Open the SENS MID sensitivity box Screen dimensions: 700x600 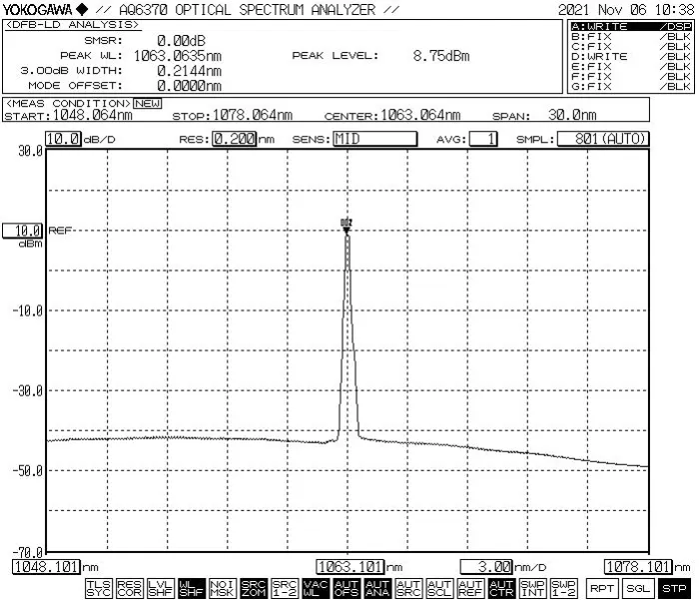click(x=375, y=139)
